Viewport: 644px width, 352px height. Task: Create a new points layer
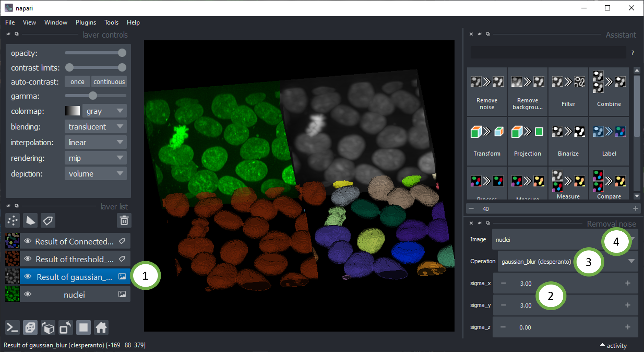(13, 221)
